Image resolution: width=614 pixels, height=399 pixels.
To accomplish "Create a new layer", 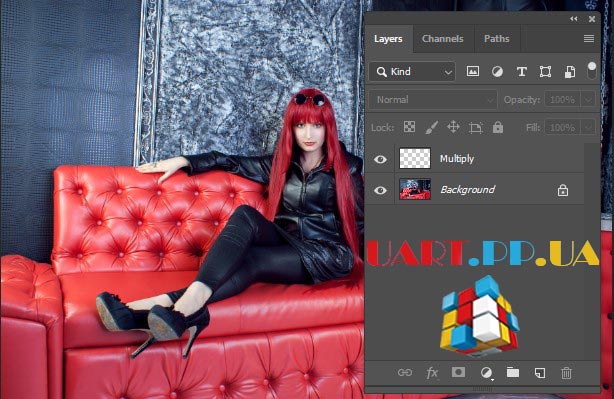I will click(540, 373).
